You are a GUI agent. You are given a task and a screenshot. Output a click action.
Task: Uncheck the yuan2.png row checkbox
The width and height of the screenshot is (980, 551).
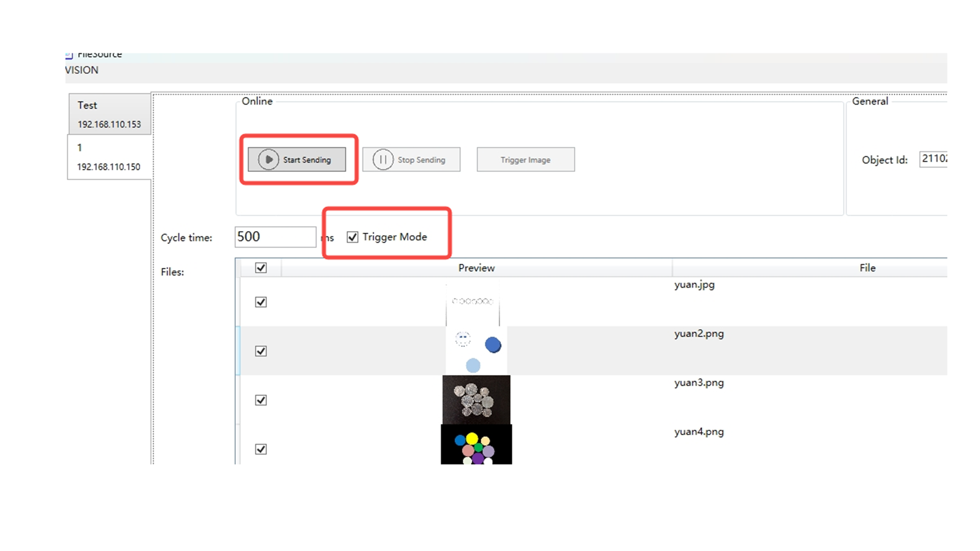[261, 351]
